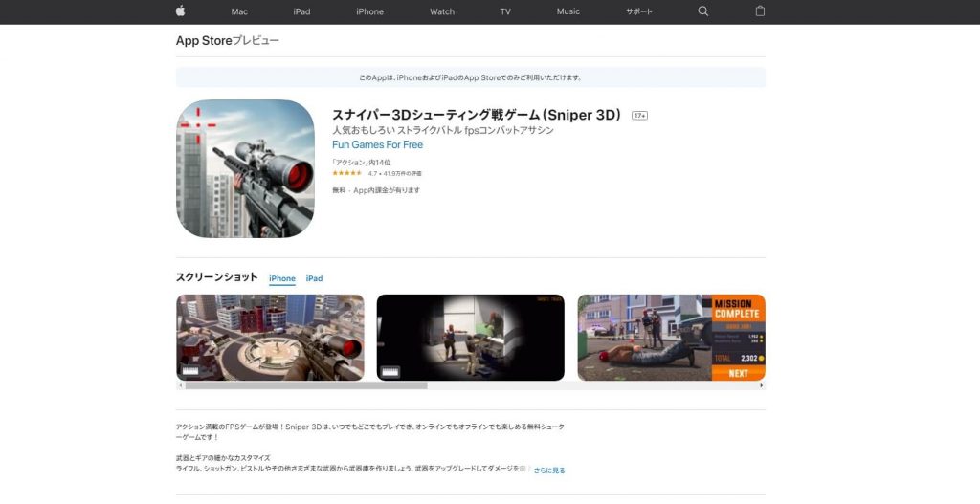Open the search magnifier icon
980x504 pixels.
click(703, 11)
